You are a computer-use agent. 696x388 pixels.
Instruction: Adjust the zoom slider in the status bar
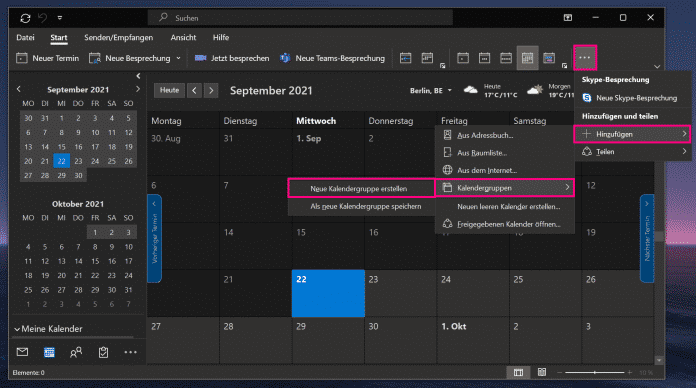click(x=594, y=372)
